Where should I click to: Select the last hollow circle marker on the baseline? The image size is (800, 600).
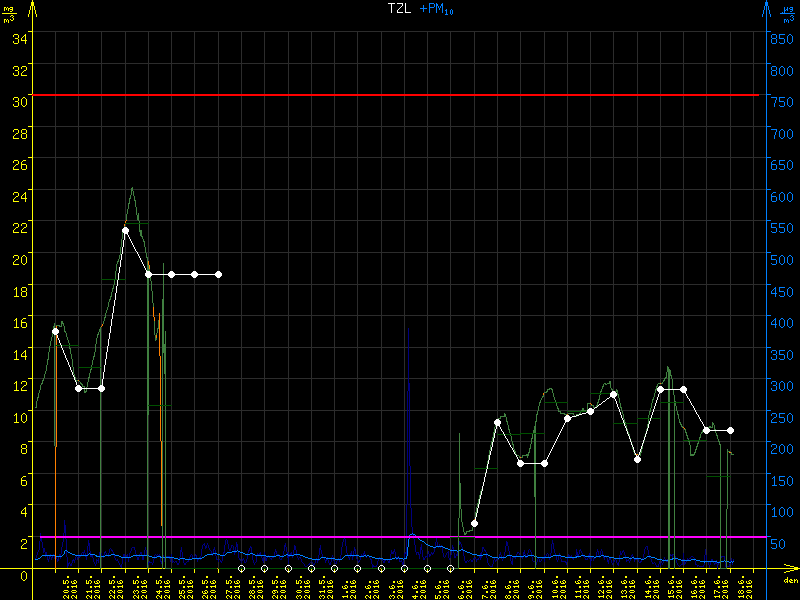[x=450, y=568]
